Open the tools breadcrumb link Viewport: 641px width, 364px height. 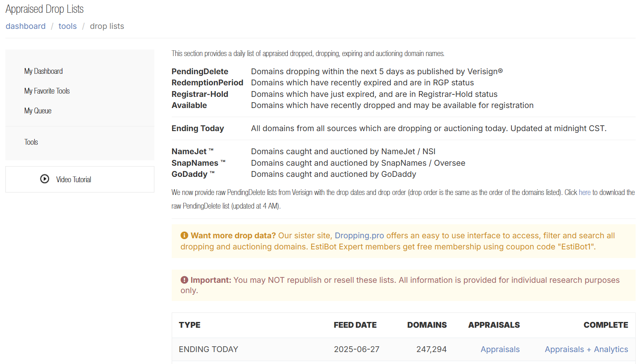click(67, 26)
